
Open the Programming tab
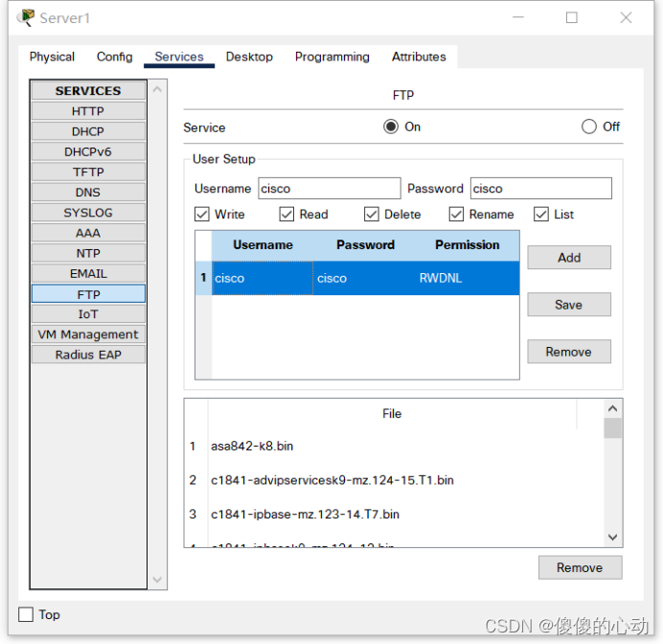pyautogui.click(x=331, y=57)
